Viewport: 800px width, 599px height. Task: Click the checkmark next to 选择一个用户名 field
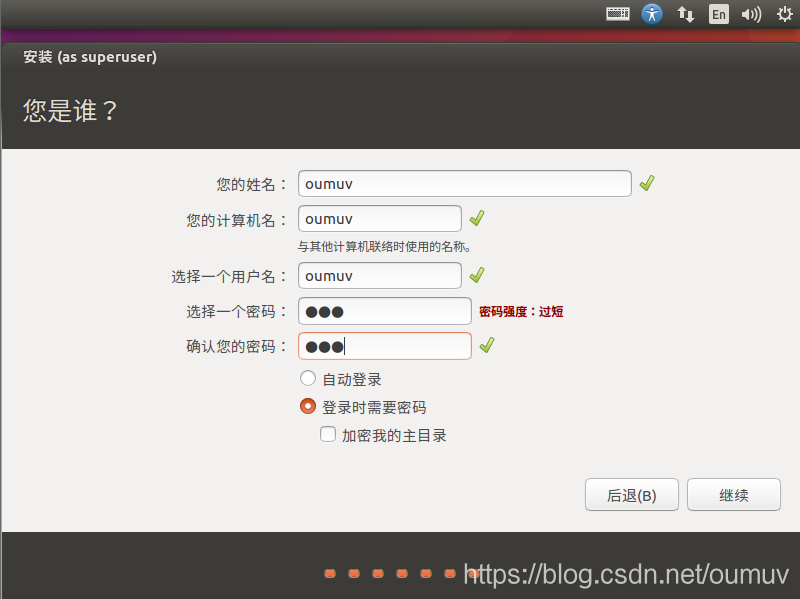click(477, 276)
